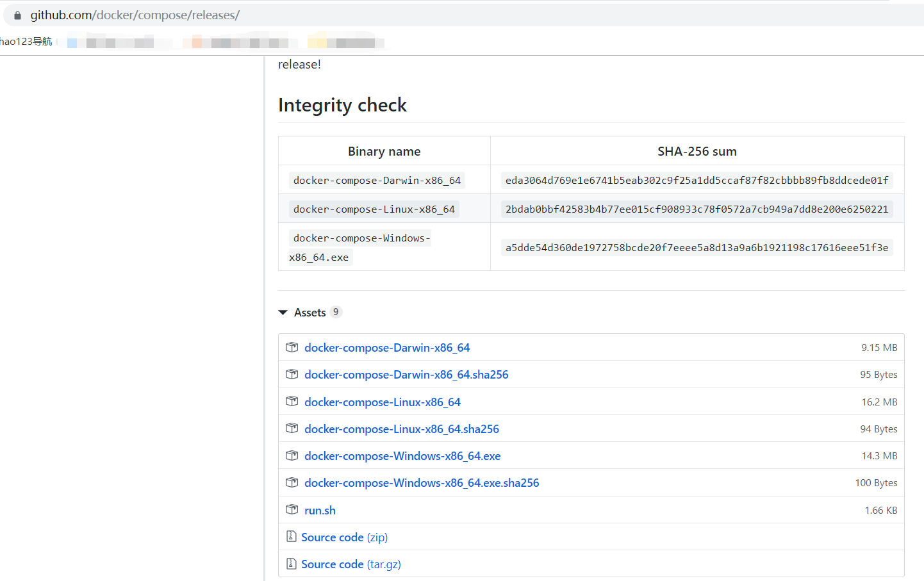Click SHA sum starting with 2bdab0bb
924x581 pixels.
point(697,209)
